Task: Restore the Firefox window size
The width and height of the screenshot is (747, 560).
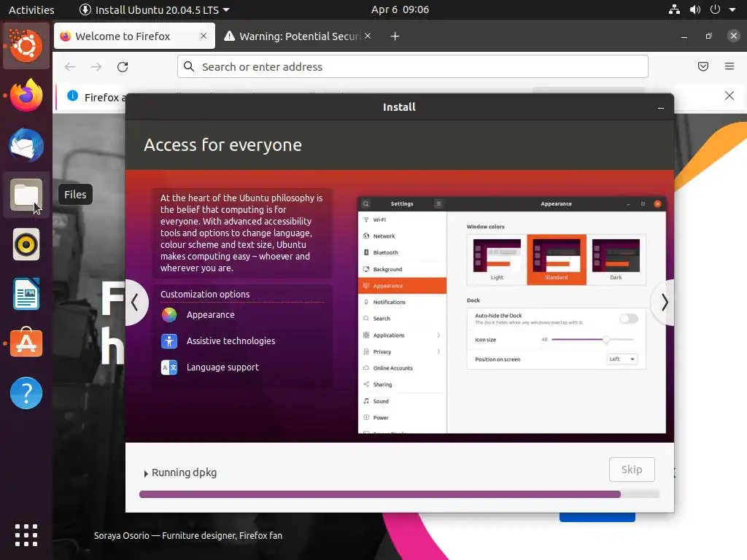Action: click(709, 36)
